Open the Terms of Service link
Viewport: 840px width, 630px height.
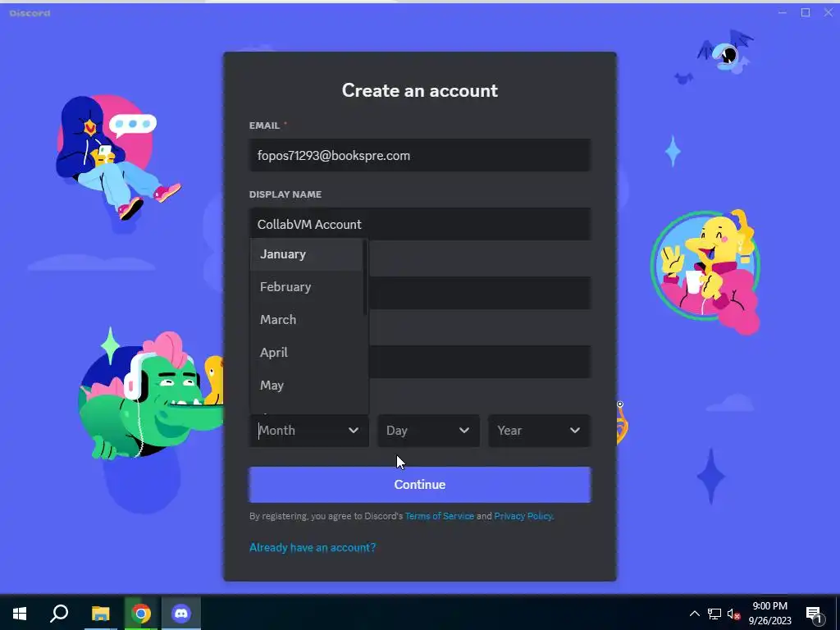click(440, 517)
